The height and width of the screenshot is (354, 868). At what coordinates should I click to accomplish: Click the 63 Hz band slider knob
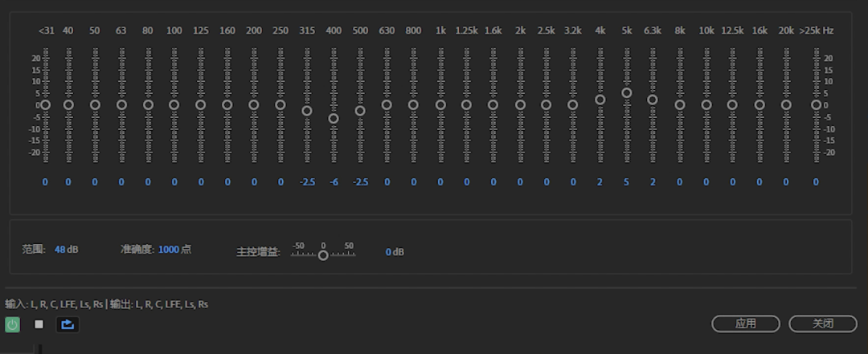(x=122, y=104)
